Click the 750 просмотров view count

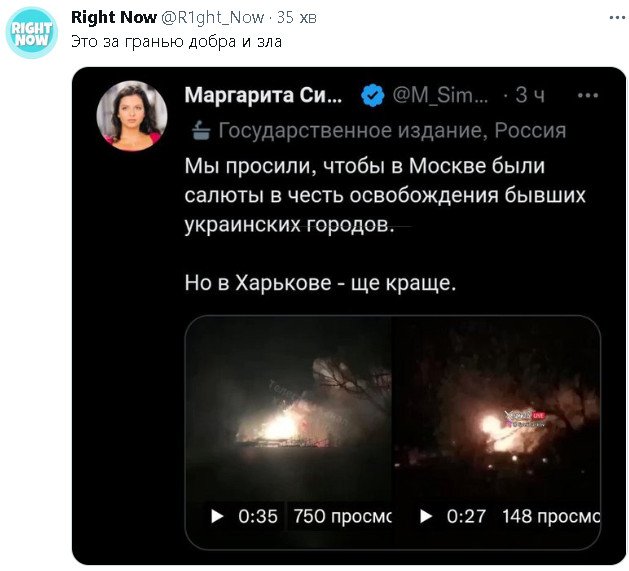(x=343, y=516)
